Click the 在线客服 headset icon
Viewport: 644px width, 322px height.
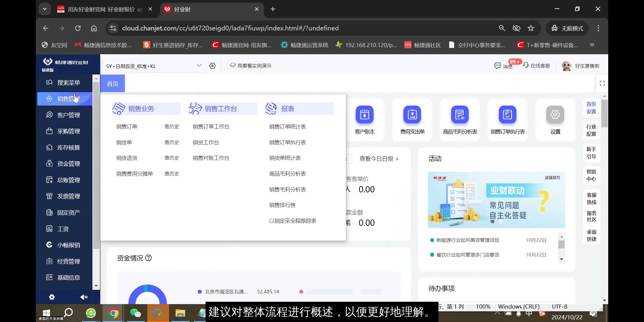coord(526,65)
